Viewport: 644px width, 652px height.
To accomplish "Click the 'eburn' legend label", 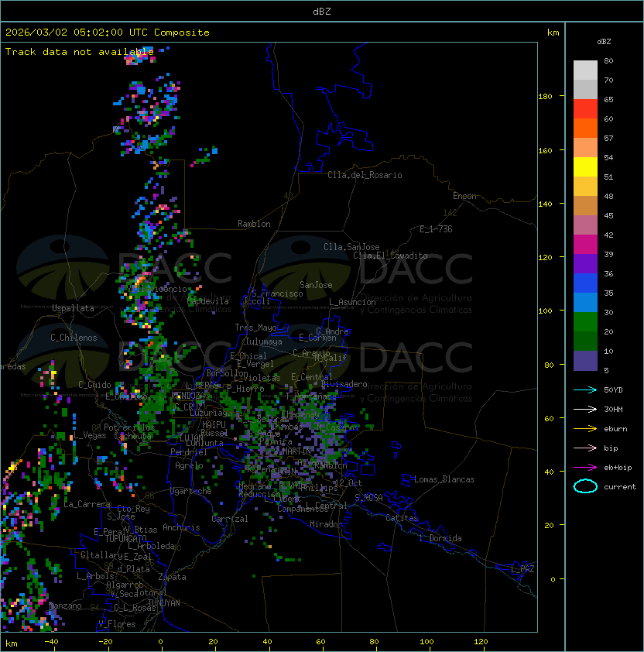I will [615, 429].
